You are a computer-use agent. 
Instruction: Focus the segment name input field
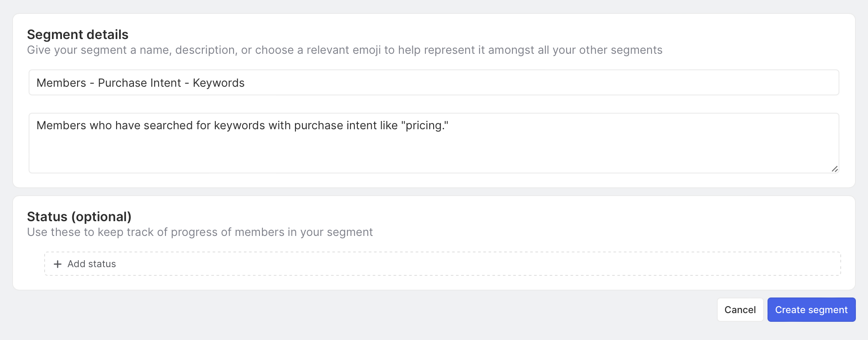(x=433, y=83)
